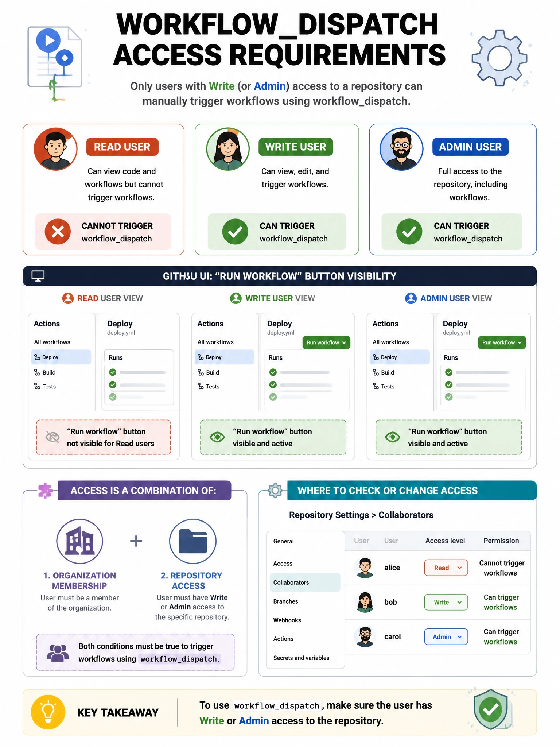Click 'Cannot trigger workflows' permission text for alice
This screenshot has height=747, width=560.
[x=502, y=568]
